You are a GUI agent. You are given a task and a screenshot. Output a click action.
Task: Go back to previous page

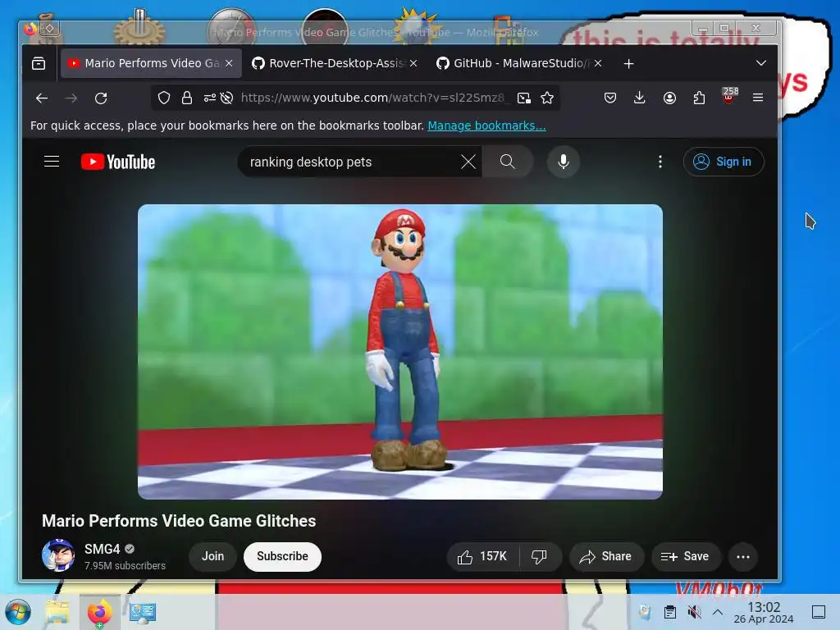pyautogui.click(x=42, y=98)
